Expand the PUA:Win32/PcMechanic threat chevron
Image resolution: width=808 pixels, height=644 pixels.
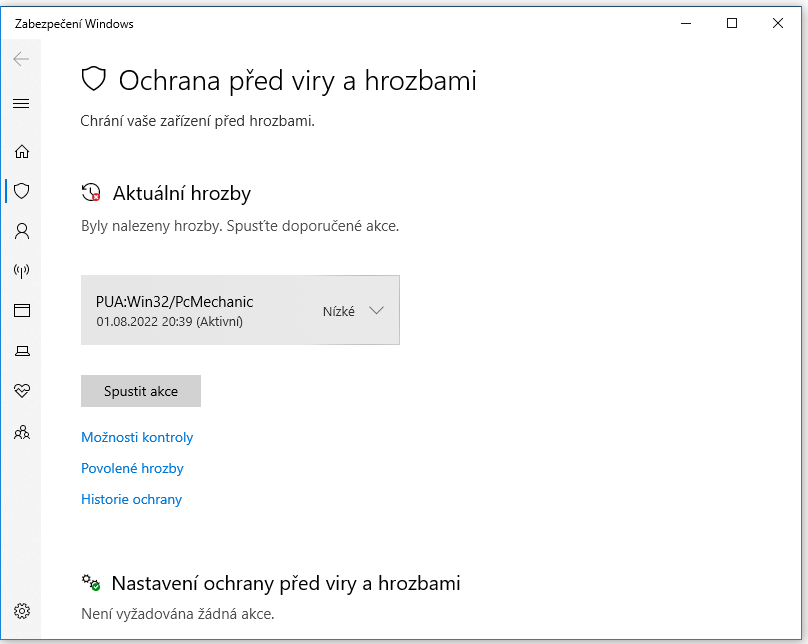point(376,310)
